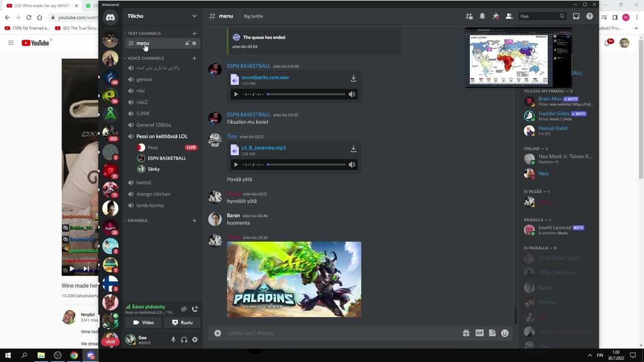Image resolution: width=644 pixels, height=362 pixels.
Task: Open GIF picker
Action: [x=479, y=333]
